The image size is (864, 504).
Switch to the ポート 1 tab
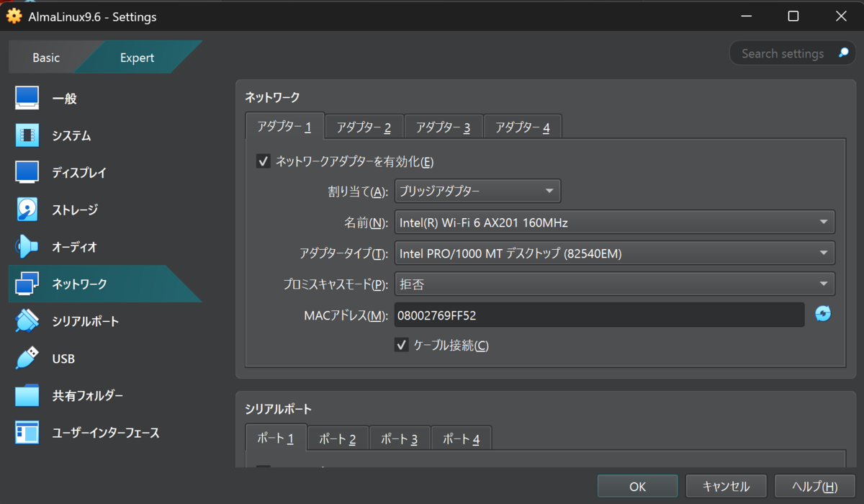[276, 438]
